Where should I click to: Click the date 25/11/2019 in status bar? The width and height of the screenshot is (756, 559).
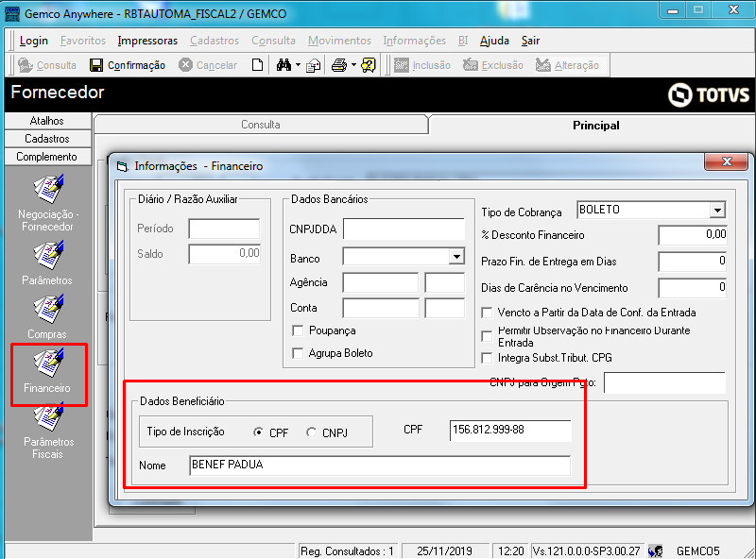pos(444,551)
